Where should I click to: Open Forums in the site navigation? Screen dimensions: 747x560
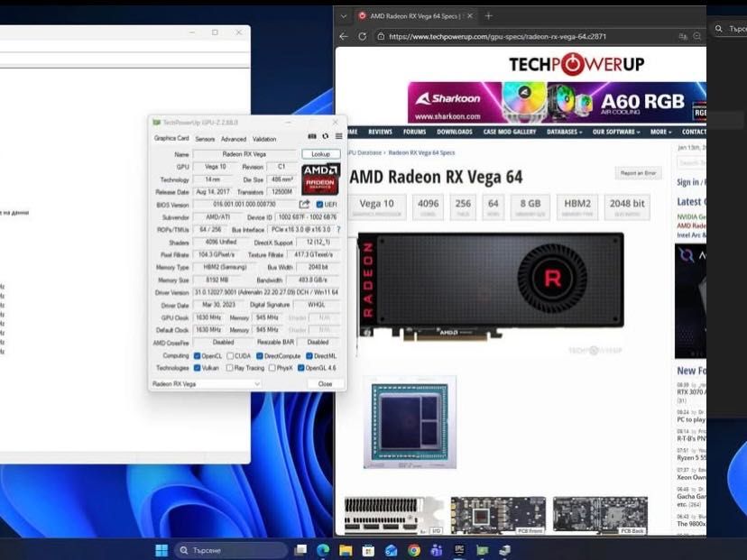click(414, 132)
